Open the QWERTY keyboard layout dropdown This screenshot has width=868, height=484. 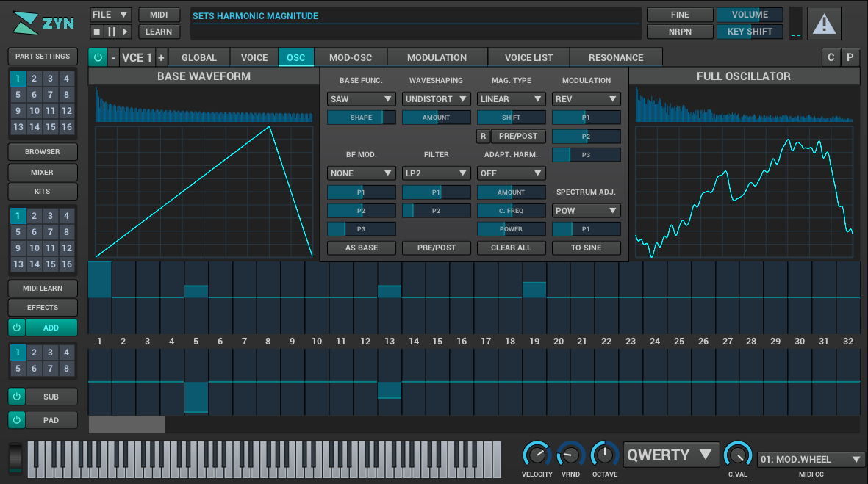671,455
